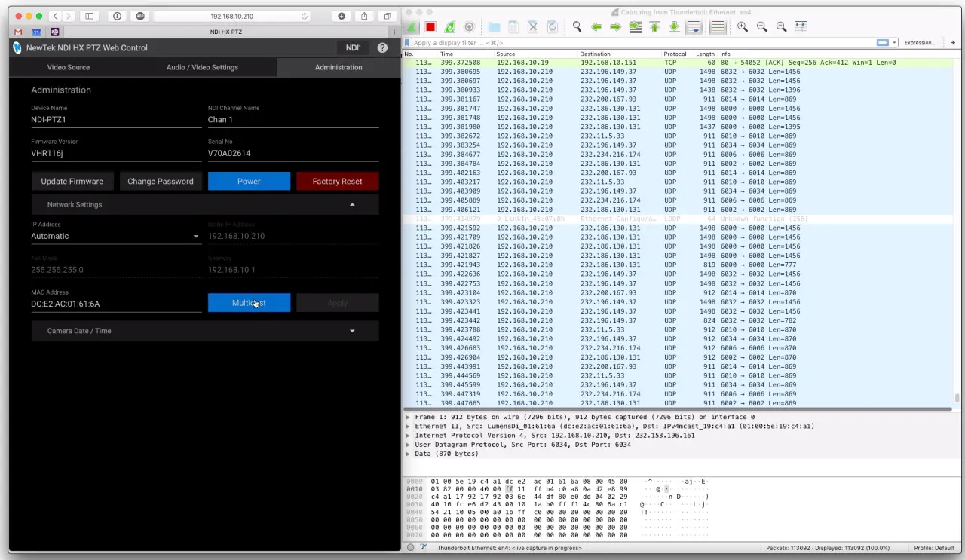Click the Find Packet magnifier icon
Image resolution: width=965 pixels, height=560 pixels.
pos(577,27)
